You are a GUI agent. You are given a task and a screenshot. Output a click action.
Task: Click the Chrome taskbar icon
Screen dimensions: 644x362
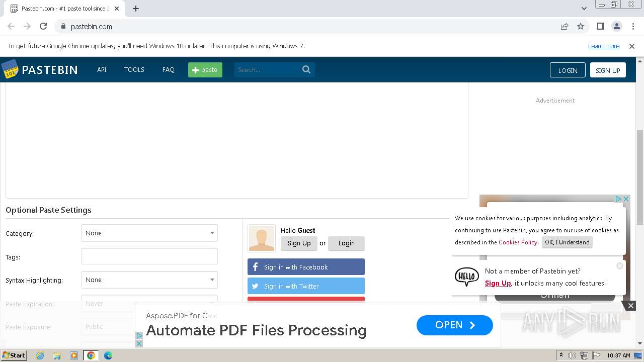[91, 355]
